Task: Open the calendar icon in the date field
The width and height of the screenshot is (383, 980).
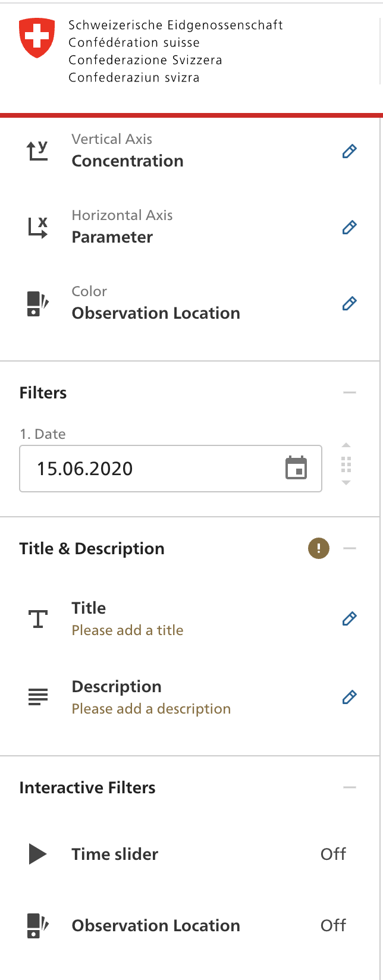Action: (296, 469)
